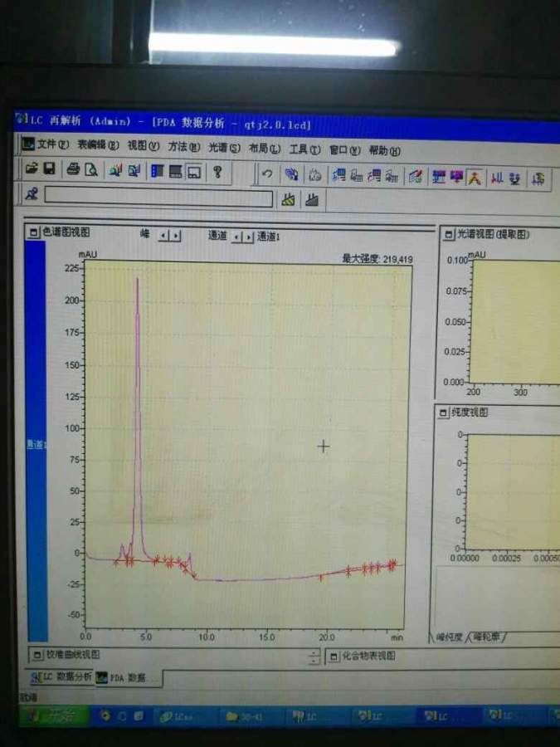Image resolution: width=560 pixels, height=747 pixels.
Task: Click the second blue-red table view icon
Action: point(374,177)
